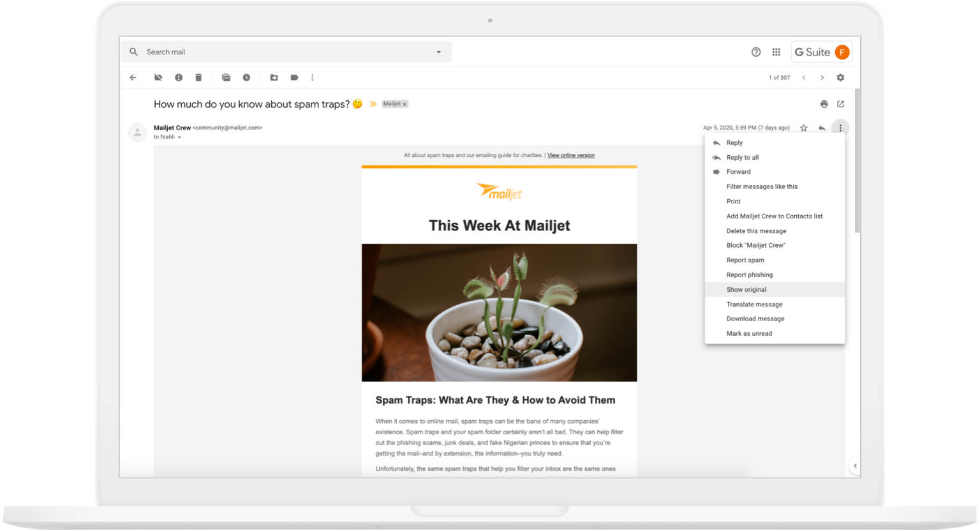Open the Google apps grid
This screenshot has height=530, width=980.
[776, 52]
